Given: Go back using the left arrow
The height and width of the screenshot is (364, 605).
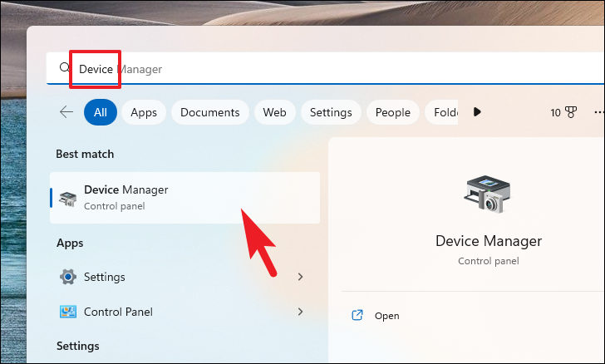Looking at the screenshot, I should coord(66,112).
